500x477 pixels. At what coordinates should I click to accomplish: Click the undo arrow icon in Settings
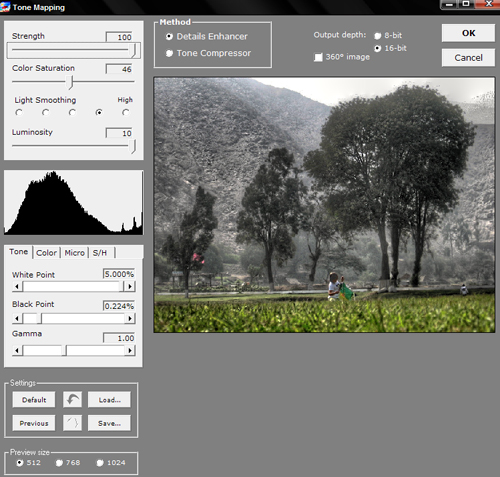coord(72,399)
